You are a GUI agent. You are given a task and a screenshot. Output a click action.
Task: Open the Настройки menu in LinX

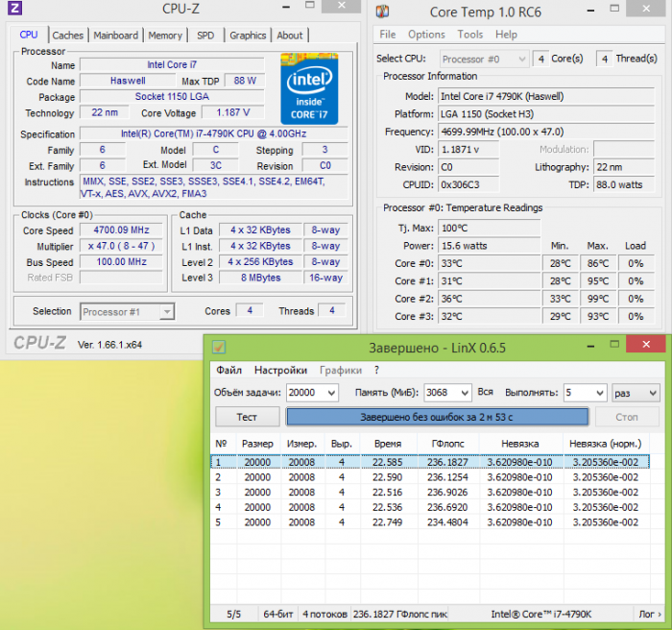[x=280, y=370]
